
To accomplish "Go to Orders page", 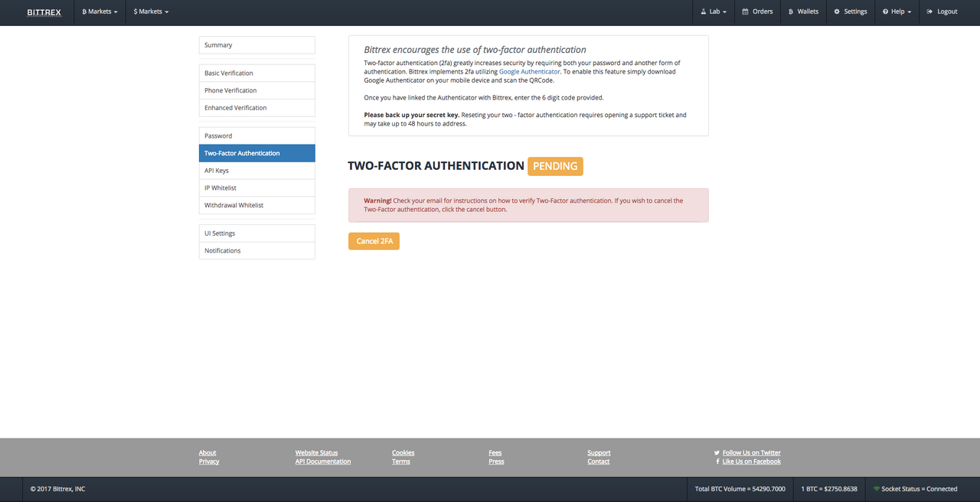I will pyautogui.click(x=758, y=12).
